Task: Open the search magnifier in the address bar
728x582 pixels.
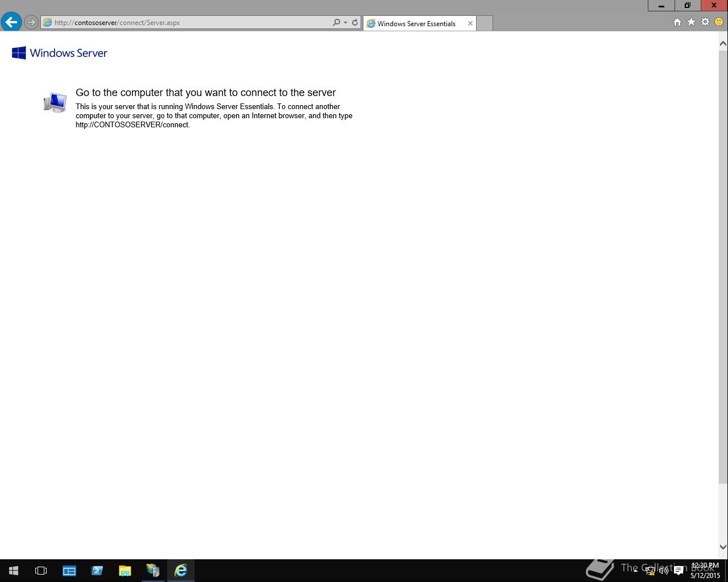Action: click(337, 23)
